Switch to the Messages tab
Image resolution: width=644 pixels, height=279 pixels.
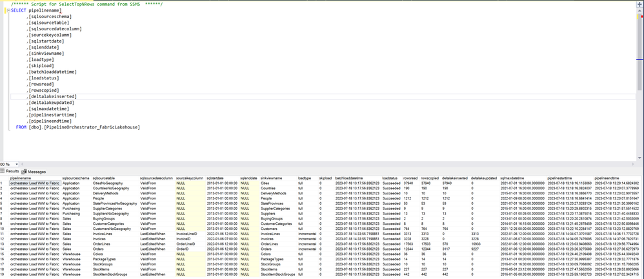point(34,172)
